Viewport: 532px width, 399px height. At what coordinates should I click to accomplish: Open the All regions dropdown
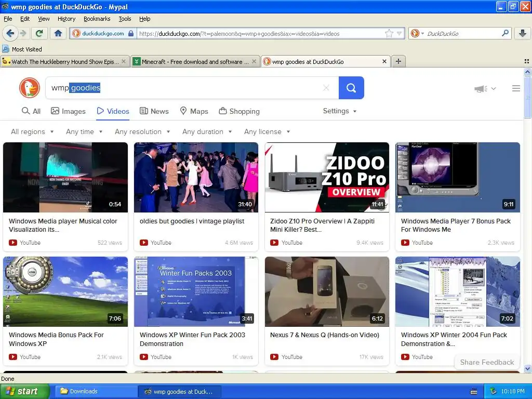click(x=32, y=131)
